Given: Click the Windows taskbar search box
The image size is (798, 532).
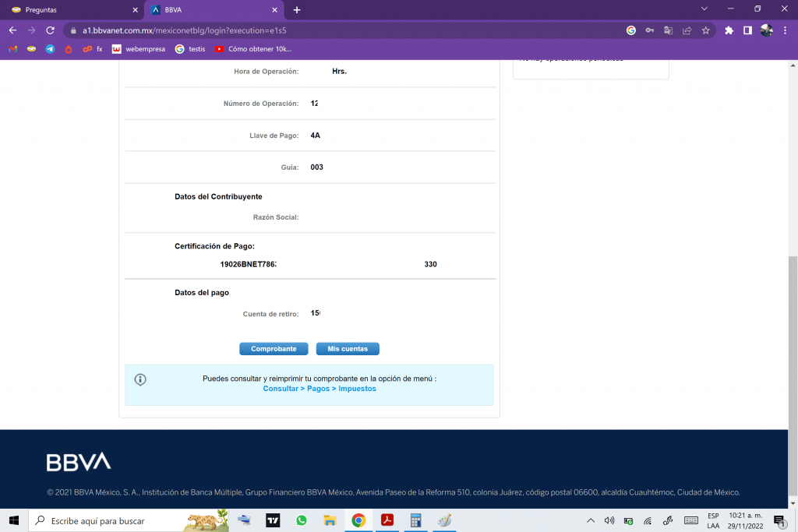Looking at the screenshot, I should 129,520.
